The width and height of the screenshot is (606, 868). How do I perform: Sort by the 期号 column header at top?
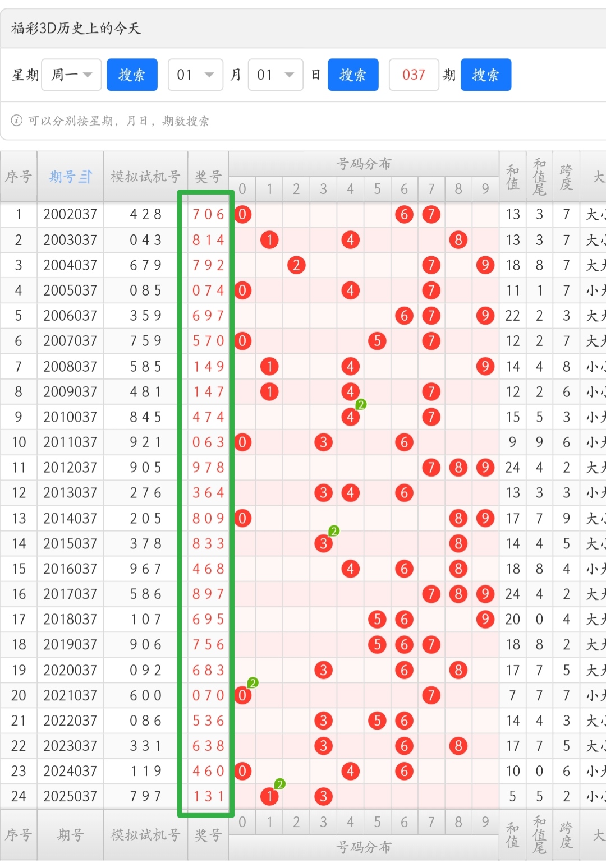70,177
